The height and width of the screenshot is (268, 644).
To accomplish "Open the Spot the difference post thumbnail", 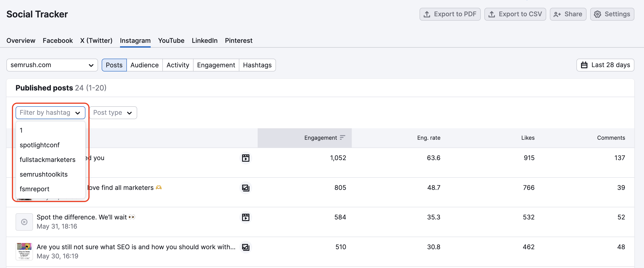I will 24,222.
